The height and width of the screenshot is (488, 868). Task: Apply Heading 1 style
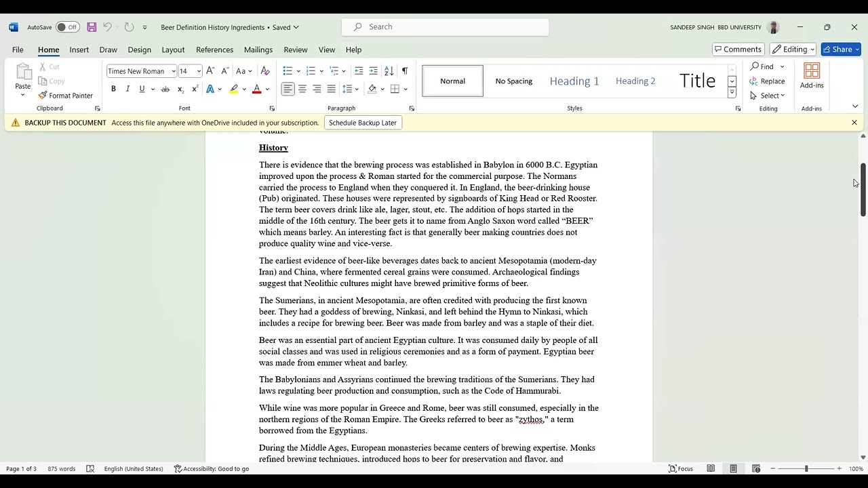tap(574, 81)
